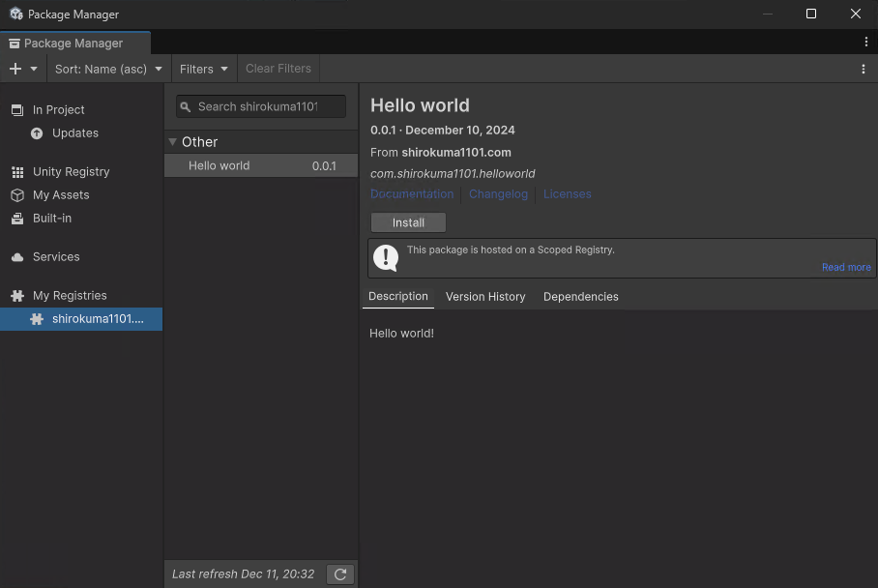878x588 pixels.
Task: Click shirokuma1101.com author name
Action: pos(456,153)
